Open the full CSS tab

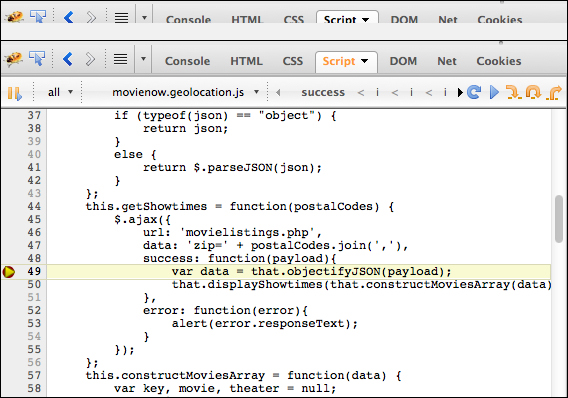click(x=292, y=61)
